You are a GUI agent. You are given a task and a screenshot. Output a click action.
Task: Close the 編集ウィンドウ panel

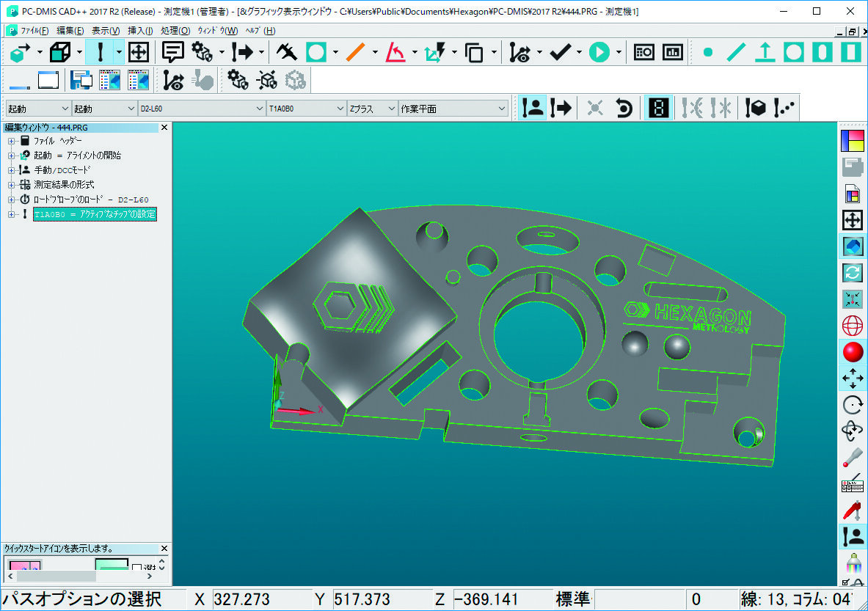click(x=164, y=128)
